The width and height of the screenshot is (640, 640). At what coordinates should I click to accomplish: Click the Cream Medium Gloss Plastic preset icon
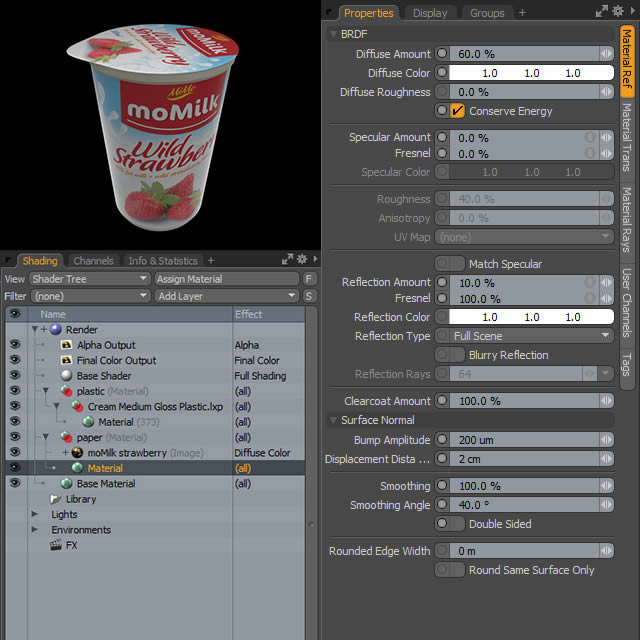(78, 407)
